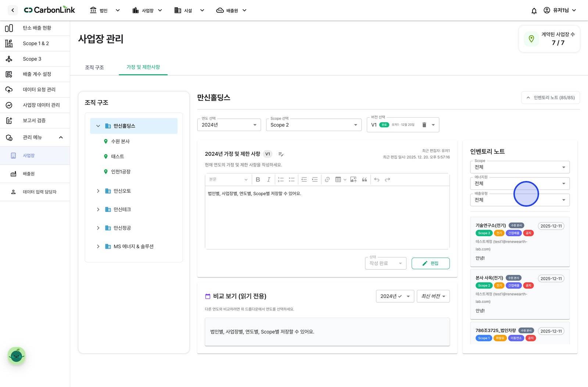Click the Bold formatting icon

(x=258, y=180)
